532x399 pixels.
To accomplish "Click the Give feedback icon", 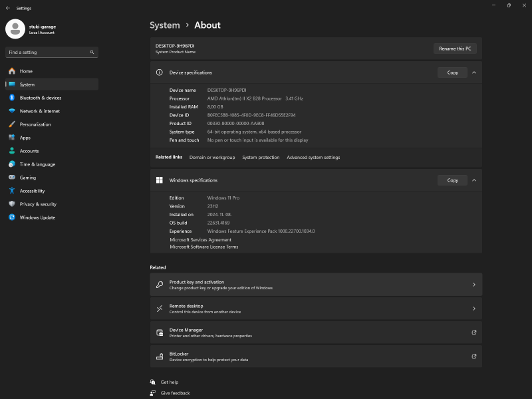I will [153, 393].
